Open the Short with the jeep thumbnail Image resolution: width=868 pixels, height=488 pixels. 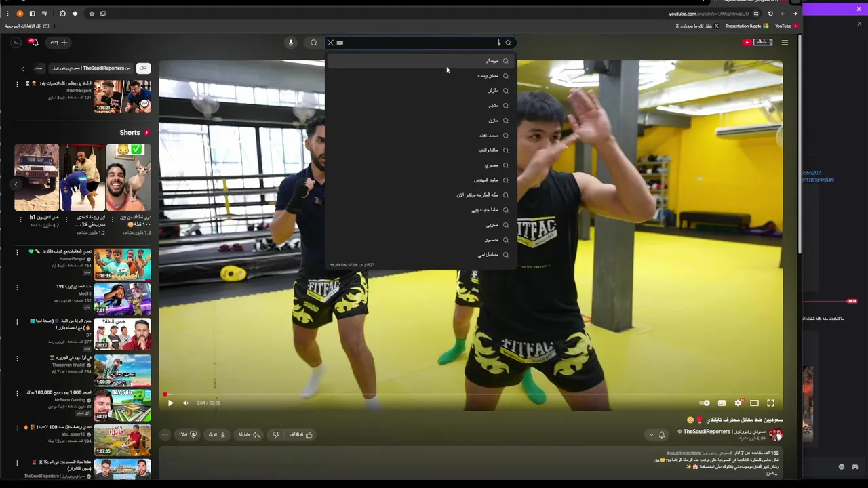[x=37, y=178]
